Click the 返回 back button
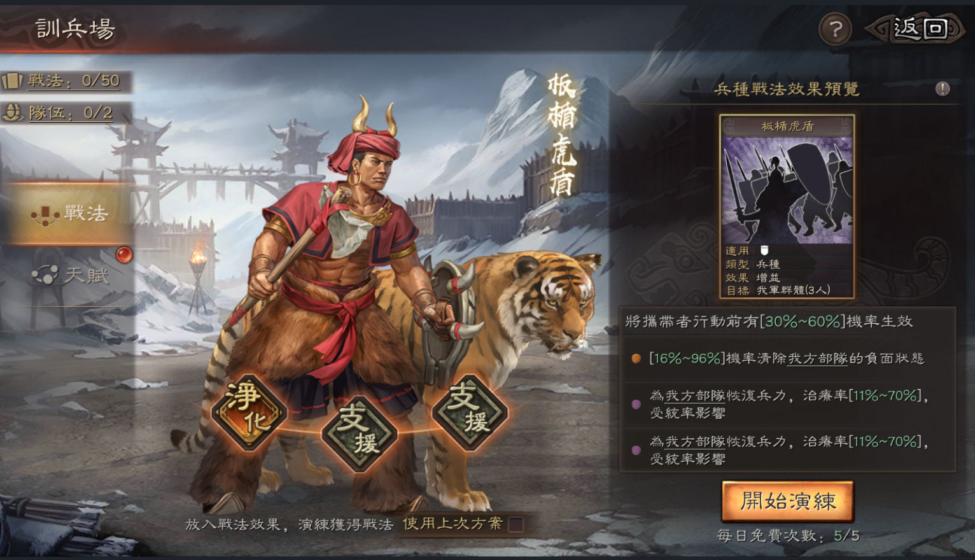The width and height of the screenshot is (975, 560). point(918,29)
